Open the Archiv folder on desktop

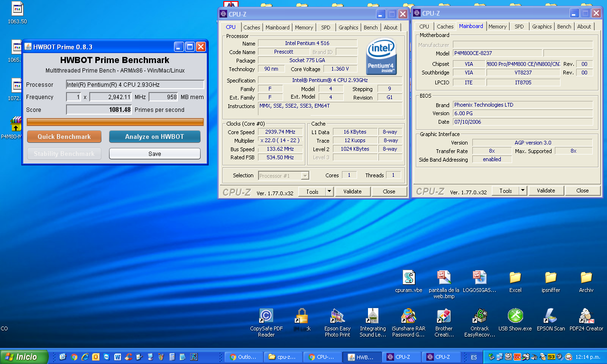(x=586, y=282)
